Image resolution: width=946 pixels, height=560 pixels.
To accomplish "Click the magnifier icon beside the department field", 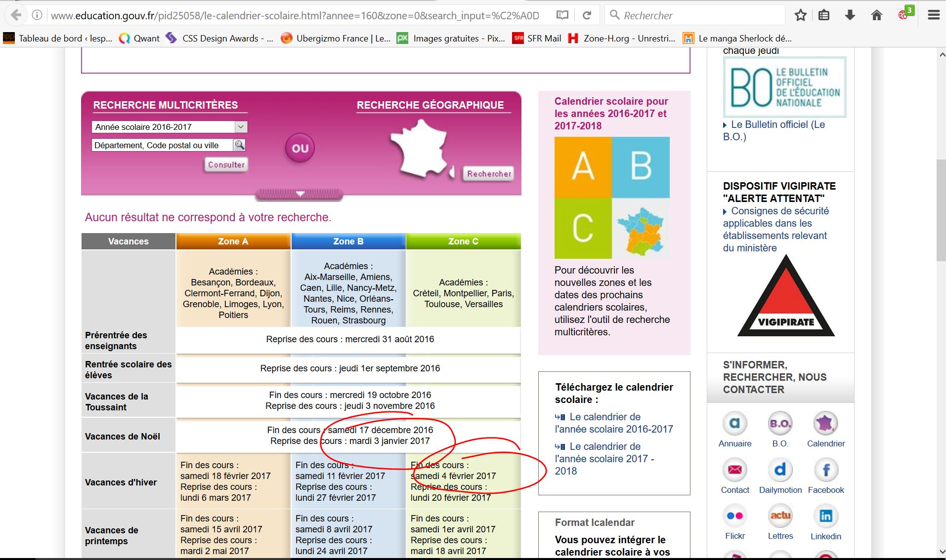I will click(x=239, y=145).
